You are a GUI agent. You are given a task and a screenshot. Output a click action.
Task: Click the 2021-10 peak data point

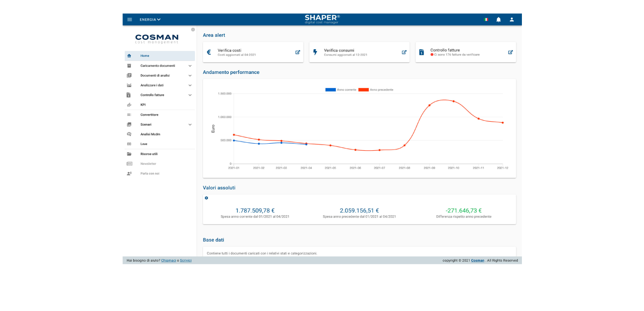(x=453, y=101)
